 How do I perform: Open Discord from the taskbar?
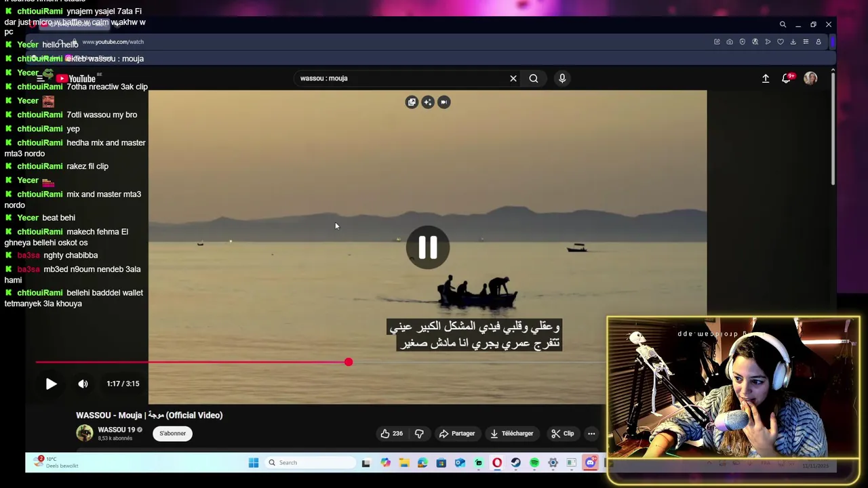[591, 463]
